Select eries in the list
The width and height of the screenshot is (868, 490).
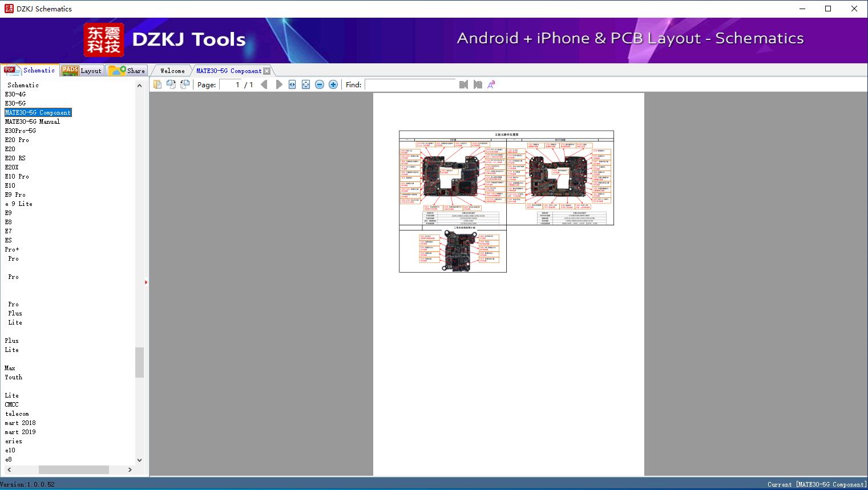[x=14, y=441]
